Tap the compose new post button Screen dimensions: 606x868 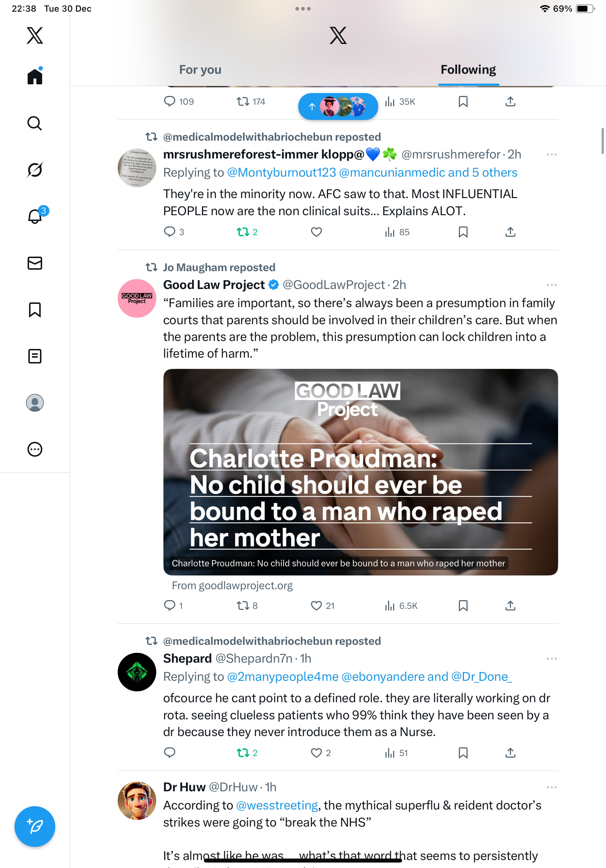[35, 827]
